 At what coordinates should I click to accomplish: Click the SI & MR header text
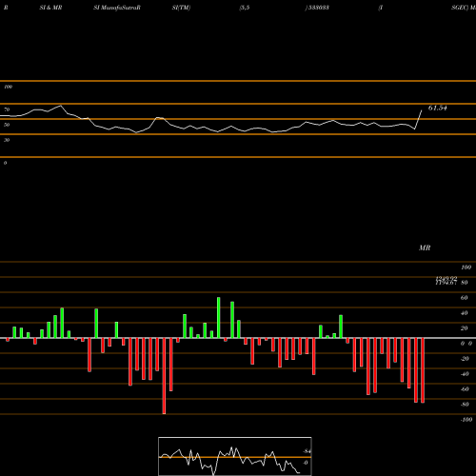point(50,8)
